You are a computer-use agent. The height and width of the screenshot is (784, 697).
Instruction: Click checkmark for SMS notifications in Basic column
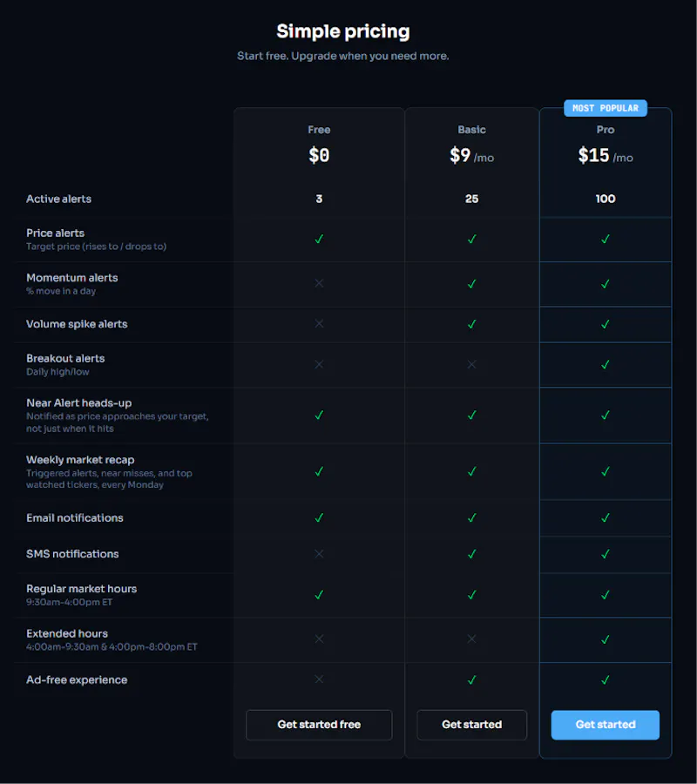(x=471, y=554)
